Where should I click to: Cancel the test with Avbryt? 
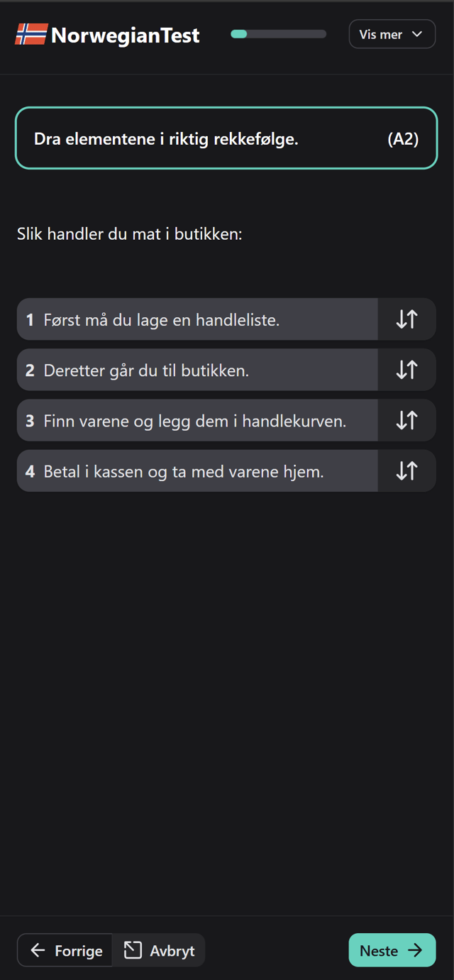point(159,950)
